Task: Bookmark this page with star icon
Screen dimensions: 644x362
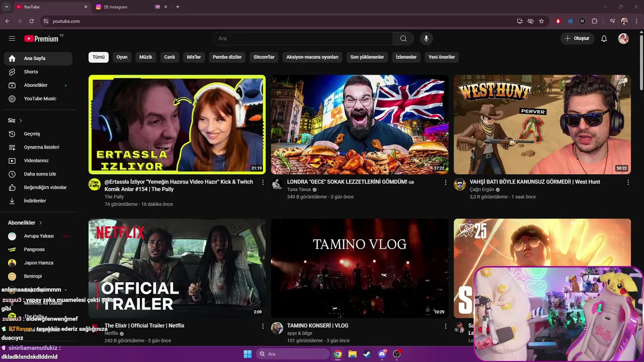Action: [x=541, y=21]
